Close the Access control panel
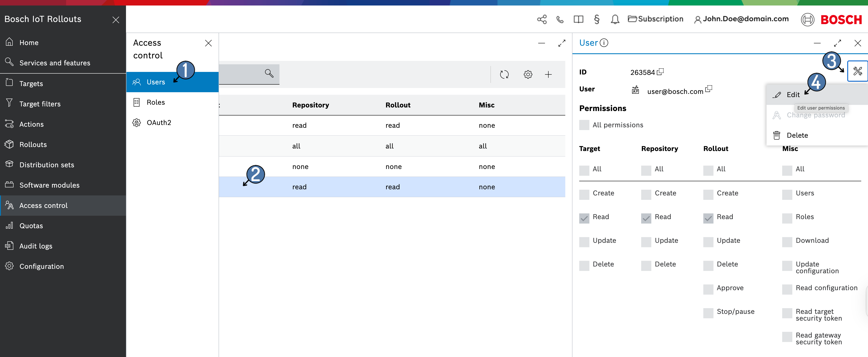The image size is (868, 357). tap(208, 43)
